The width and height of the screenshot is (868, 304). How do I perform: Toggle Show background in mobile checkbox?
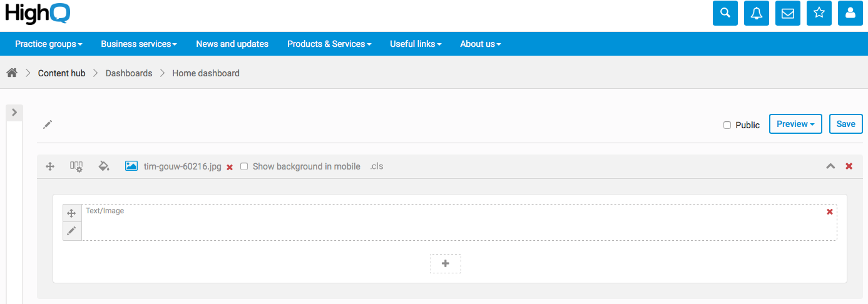(x=244, y=166)
